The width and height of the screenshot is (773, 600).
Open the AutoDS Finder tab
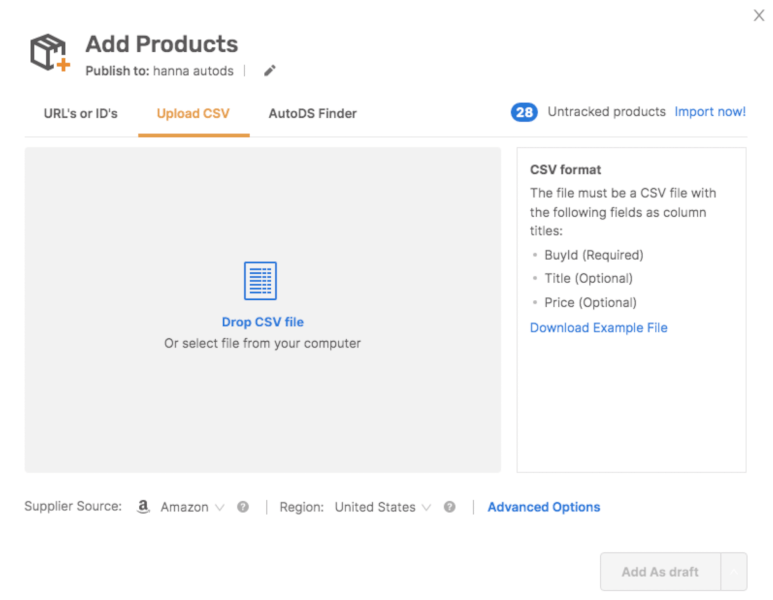point(313,113)
